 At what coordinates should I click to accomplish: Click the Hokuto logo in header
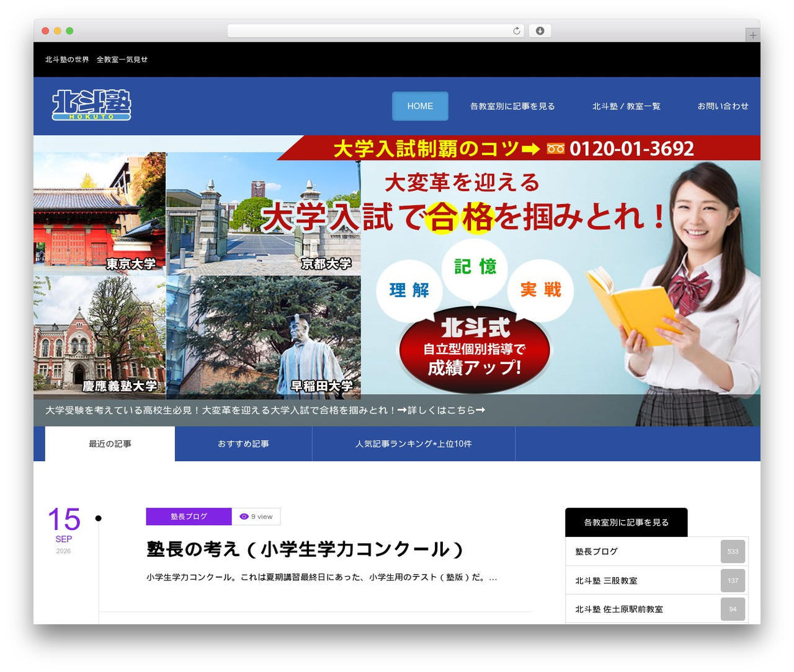[92, 105]
